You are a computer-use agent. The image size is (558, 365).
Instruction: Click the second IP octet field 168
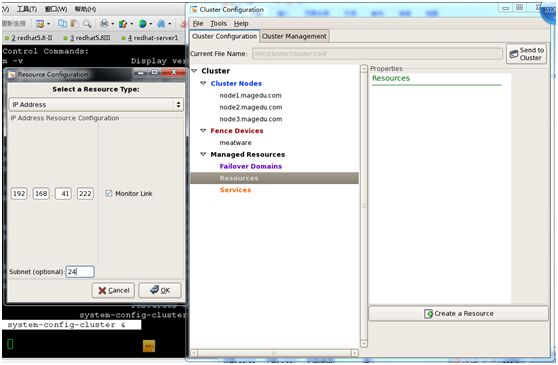41,194
